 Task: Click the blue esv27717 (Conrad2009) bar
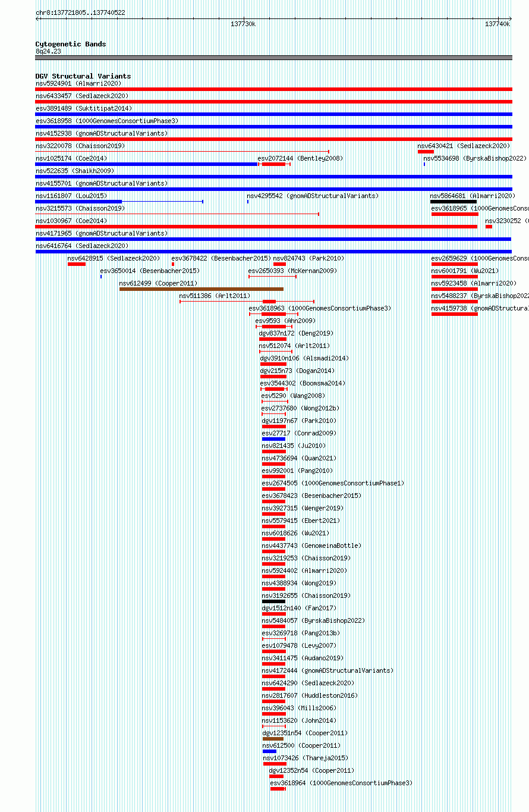(273, 439)
